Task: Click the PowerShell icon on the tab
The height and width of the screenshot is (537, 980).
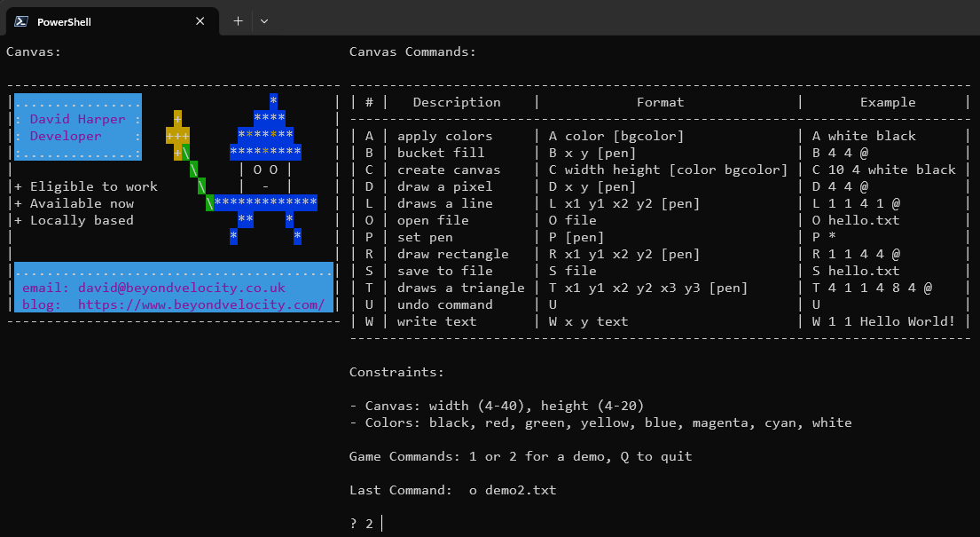Action: tap(21, 21)
